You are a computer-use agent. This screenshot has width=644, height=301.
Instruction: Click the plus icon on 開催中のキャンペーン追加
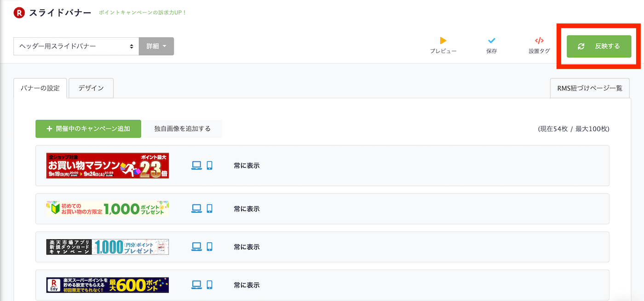click(x=49, y=129)
